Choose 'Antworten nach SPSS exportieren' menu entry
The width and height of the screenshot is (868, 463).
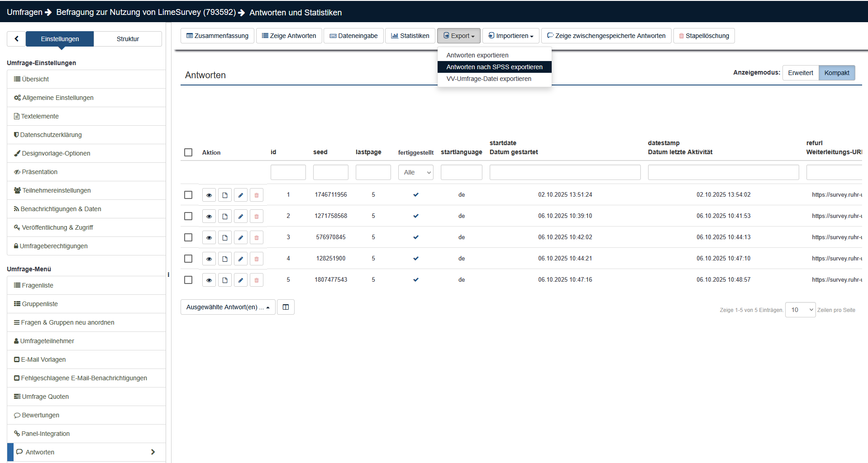[x=494, y=67]
